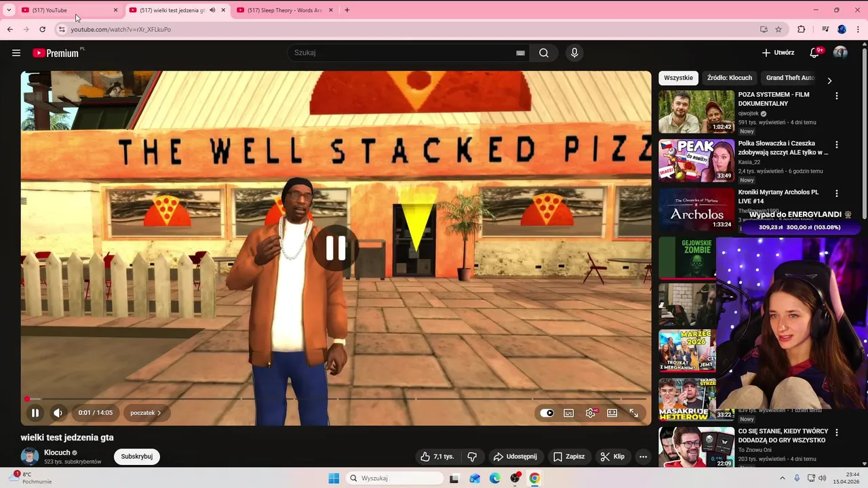Image resolution: width=868 pixels, height=488 pixels.
Task: Open chapter list 'poczatek'
Action: click(x=146, y=413)
